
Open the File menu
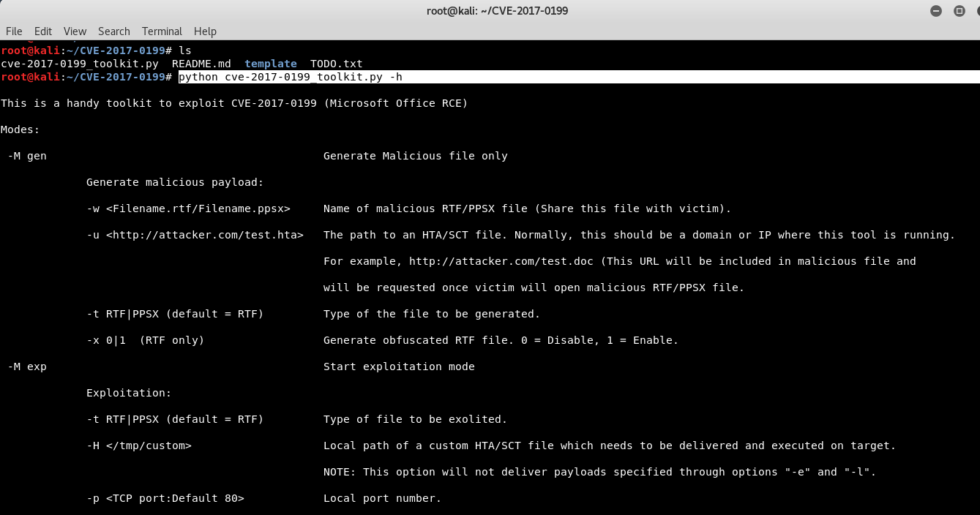coord(14,31)
